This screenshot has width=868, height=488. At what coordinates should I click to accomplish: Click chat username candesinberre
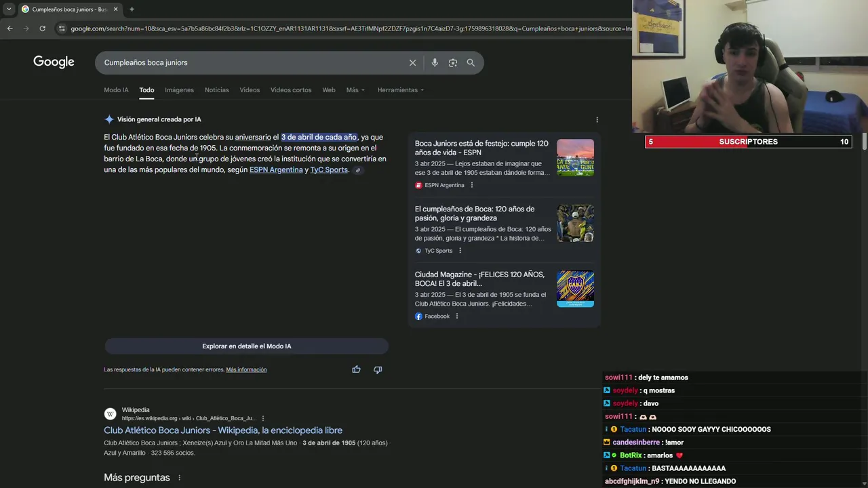point(636,443)
